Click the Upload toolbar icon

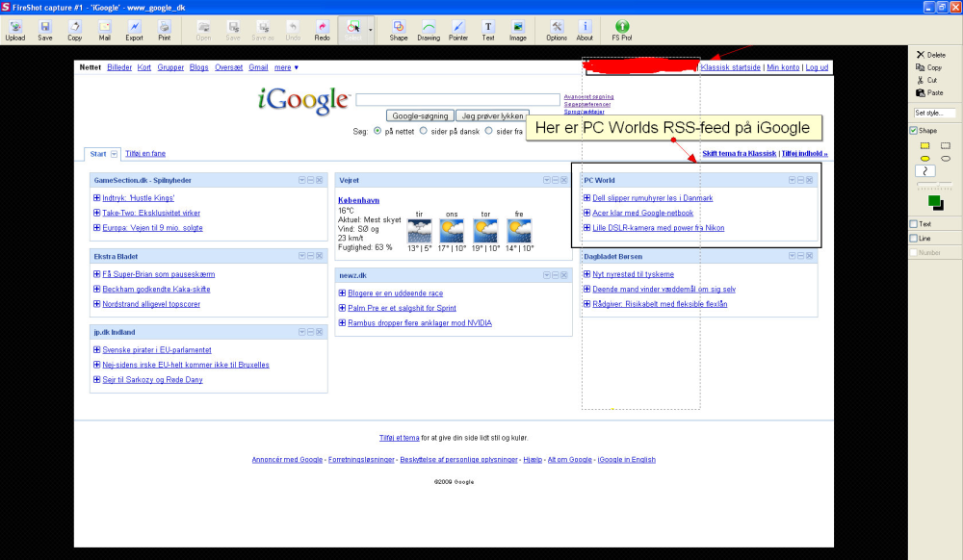[x=15, y=29]
